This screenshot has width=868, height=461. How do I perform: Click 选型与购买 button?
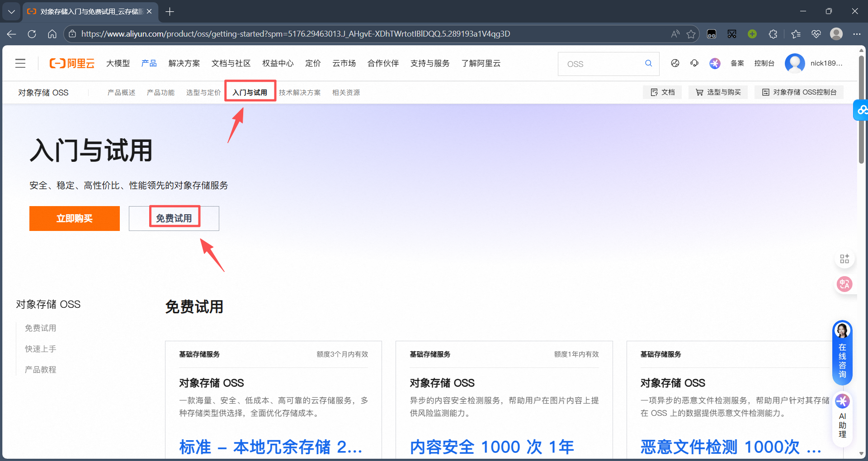[718, 92]
